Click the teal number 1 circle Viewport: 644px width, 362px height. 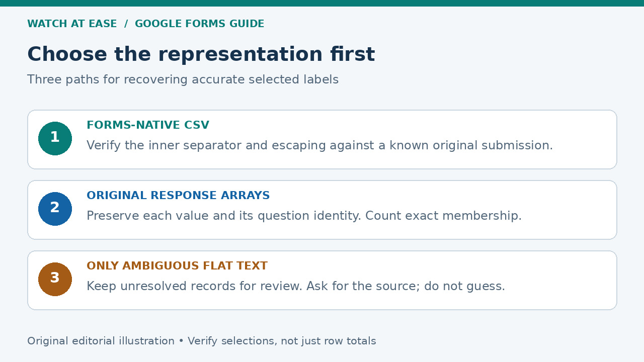tap(55, 138)
